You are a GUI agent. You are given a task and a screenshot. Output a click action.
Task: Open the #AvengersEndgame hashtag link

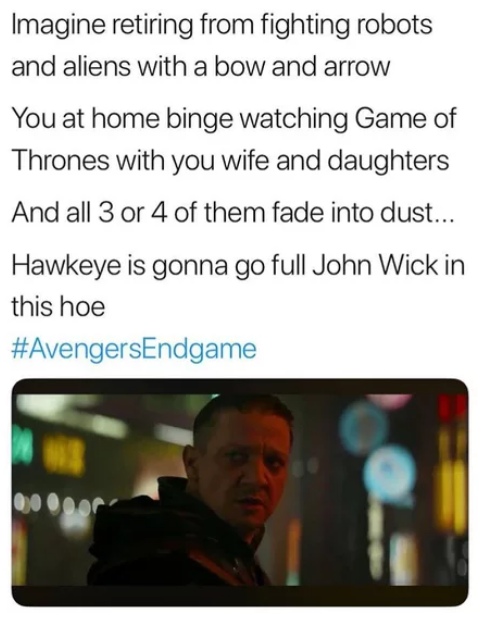coord(134,349)
